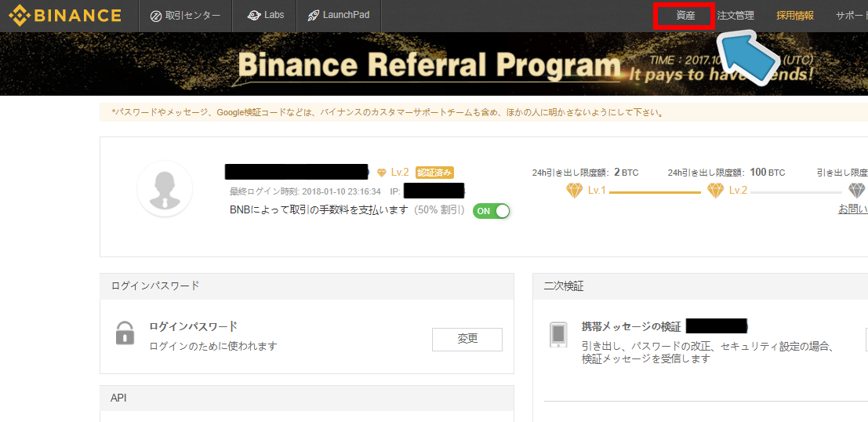Click the 24h withdrawal limit 2 BTC text

585,173
